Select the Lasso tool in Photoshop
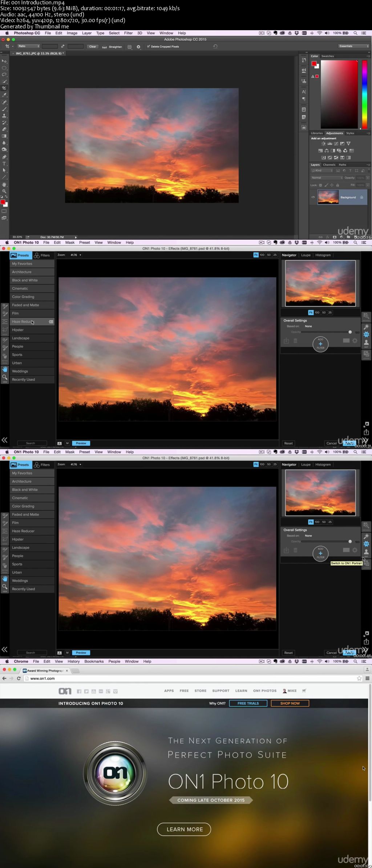Viewport: 372px width, 868px height. (x=4, y=75)
